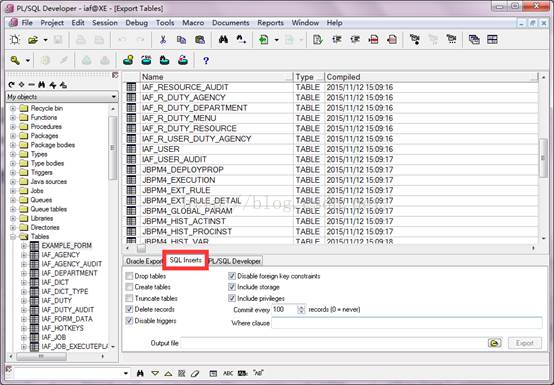Open the File menu
The image size is (554, 385).
pyautogui.click(x=26, y=23)
